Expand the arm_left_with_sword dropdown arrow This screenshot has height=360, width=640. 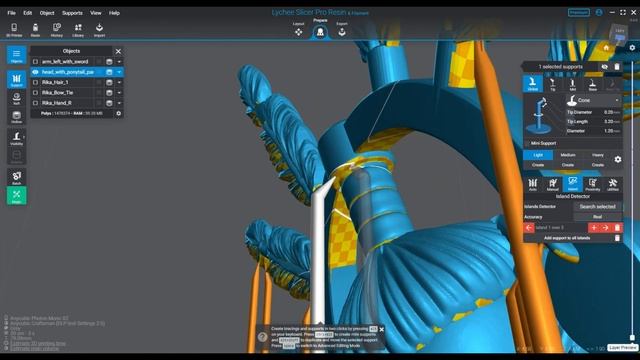(x=119, y=62)
